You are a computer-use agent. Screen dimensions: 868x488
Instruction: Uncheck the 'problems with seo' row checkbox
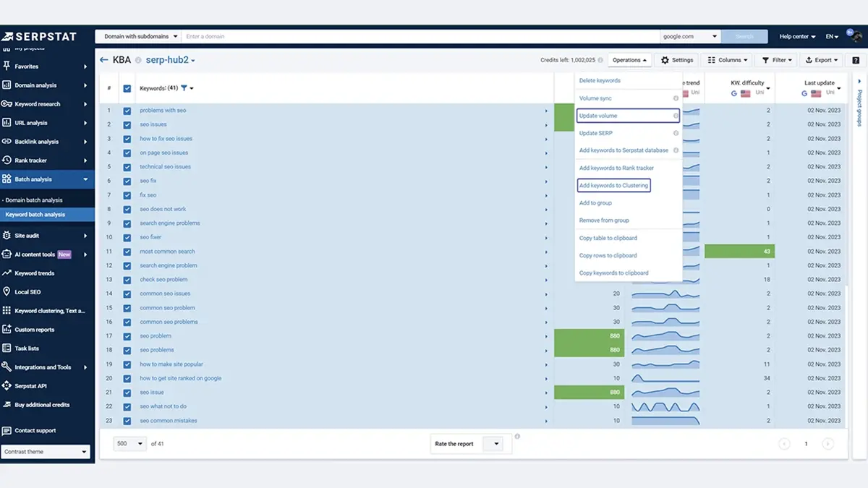coord(127,111)
